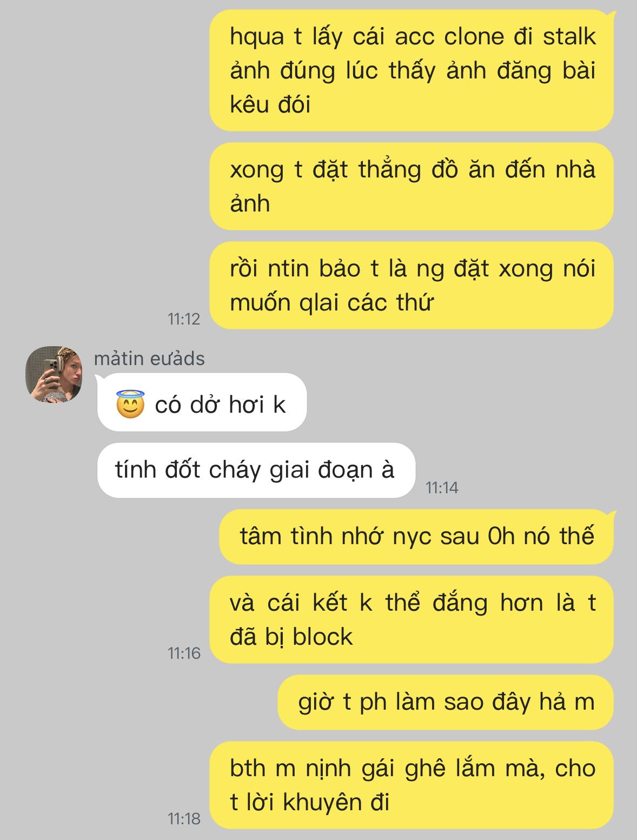Tap the 11:16 timestamp
637x840 pixels.
[x=184, y=653]
